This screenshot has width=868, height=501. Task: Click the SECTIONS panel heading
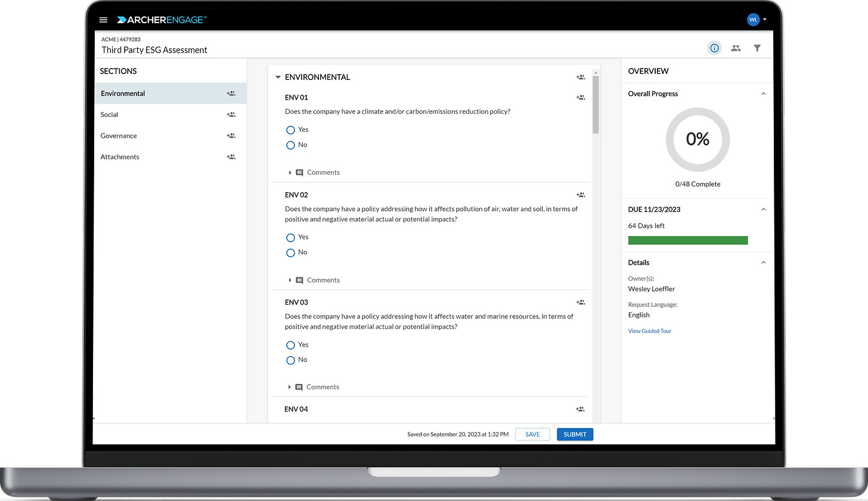click(118, 71)
